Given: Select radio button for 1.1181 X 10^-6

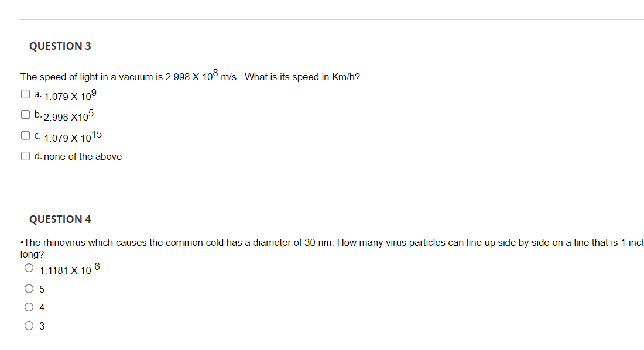Looking at the screenshot, I should click(29, 268).
